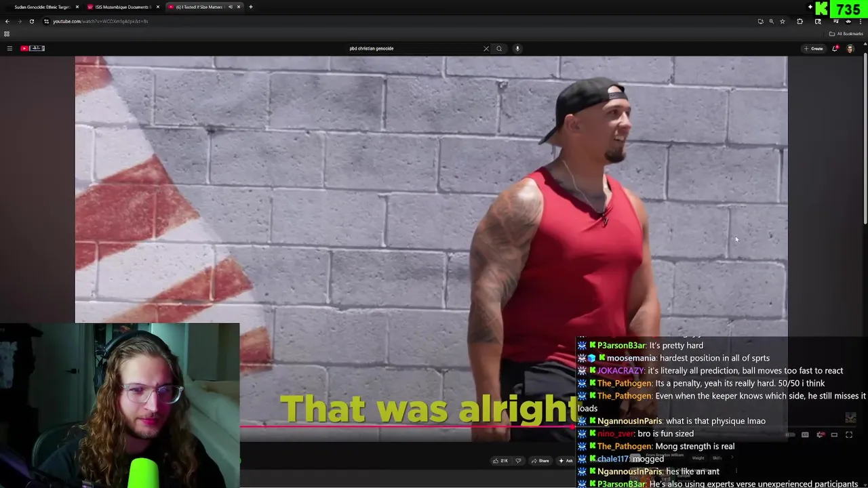Click chat username JOKACRAZY
Viewport: 868px width, 488px height.
(620, 371)
